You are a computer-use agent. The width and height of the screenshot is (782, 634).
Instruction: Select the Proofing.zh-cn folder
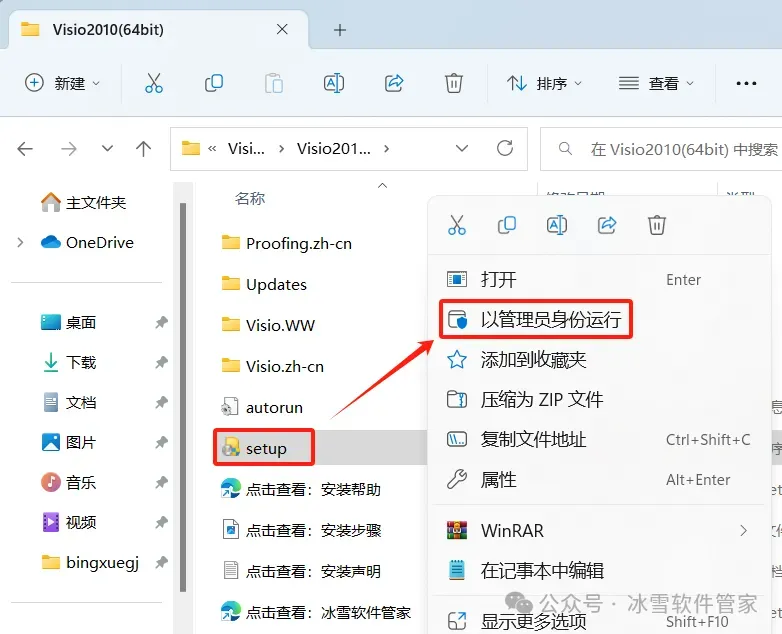287,243
